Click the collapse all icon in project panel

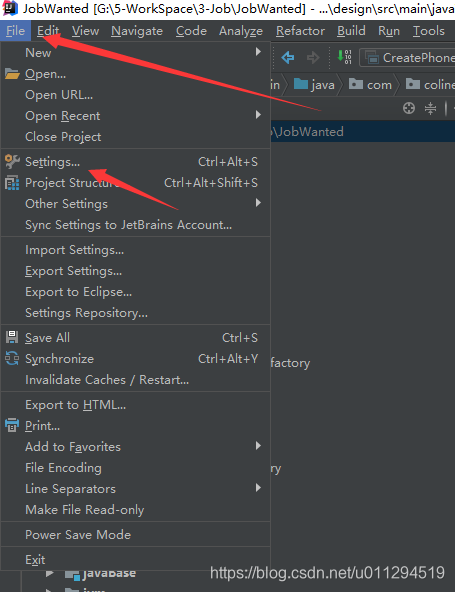tap(430, 108)
